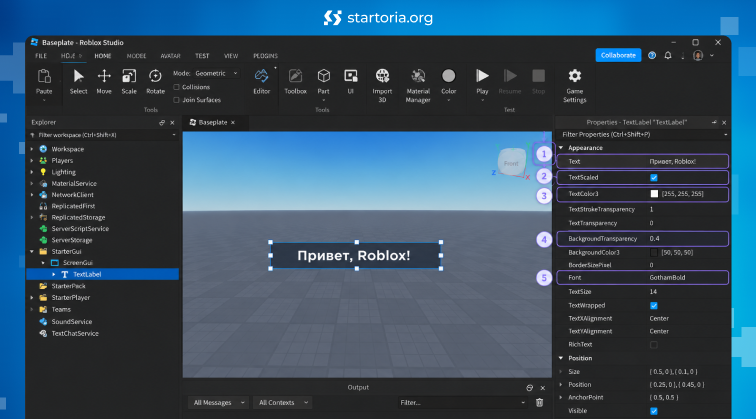Toggle the Visible checkbox
The height and width of the screenshot is (419, 756).
(x=654, y=411)
